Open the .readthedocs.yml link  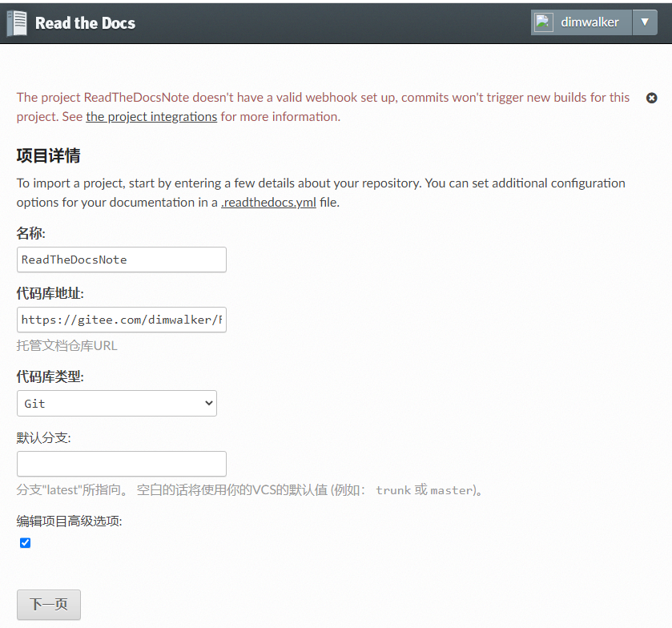[268, 203]
